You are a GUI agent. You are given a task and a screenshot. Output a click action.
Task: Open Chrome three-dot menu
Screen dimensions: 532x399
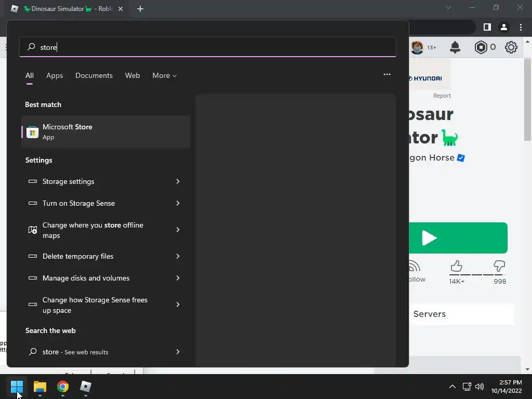(521, 27)
